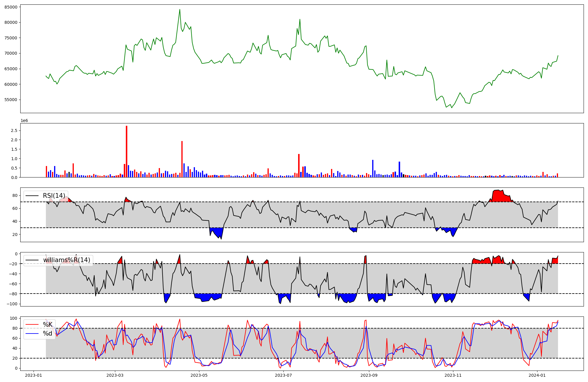Click the 80 tick on RSI axis
The width and height of the screenshot is (588, 382).
15,195
